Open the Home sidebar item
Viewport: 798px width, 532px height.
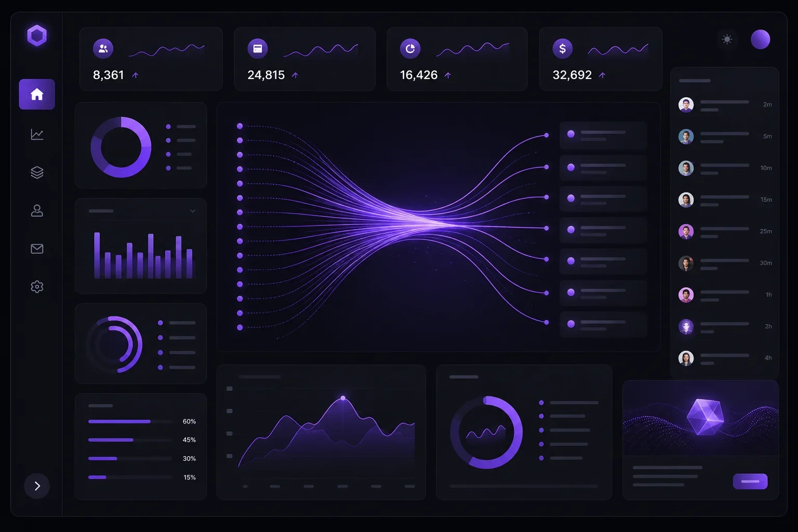click(x=37, y=94)
